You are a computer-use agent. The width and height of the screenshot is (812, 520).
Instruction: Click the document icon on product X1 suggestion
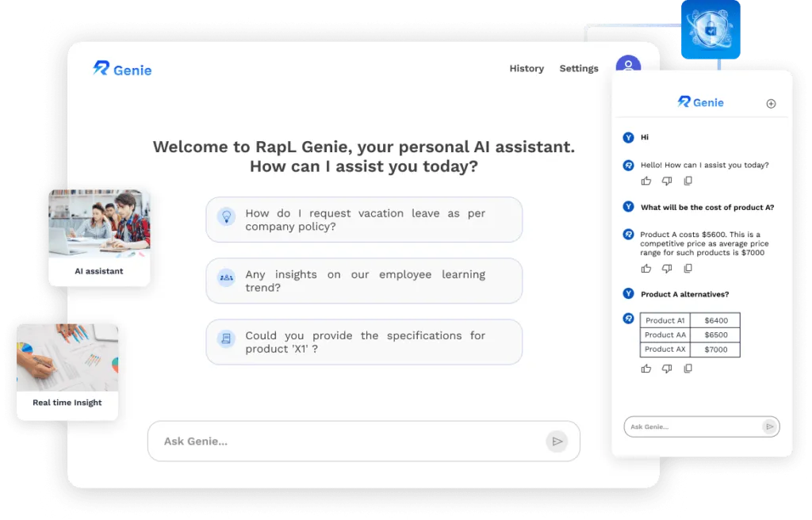click(x=226, y=338)
